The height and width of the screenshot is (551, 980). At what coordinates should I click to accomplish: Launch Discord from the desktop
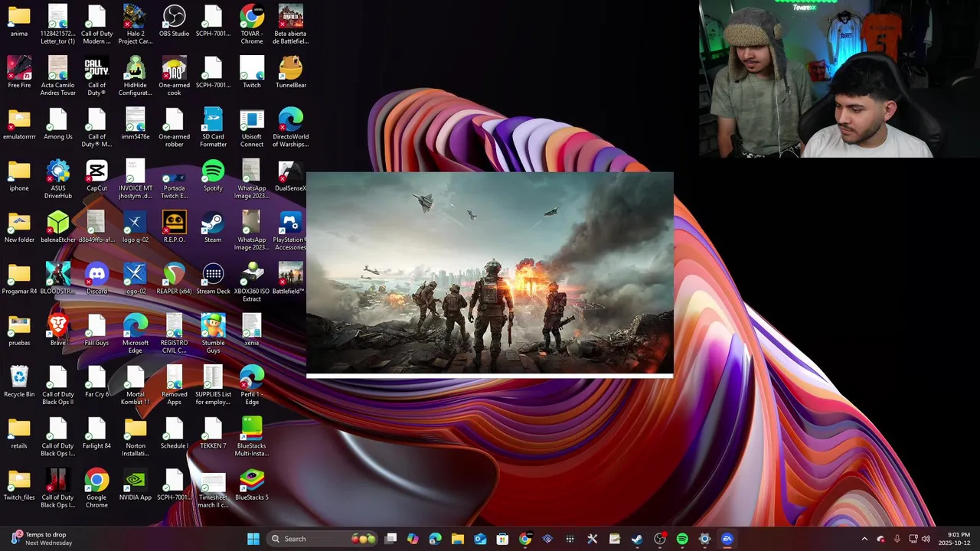tap(96, 279)
